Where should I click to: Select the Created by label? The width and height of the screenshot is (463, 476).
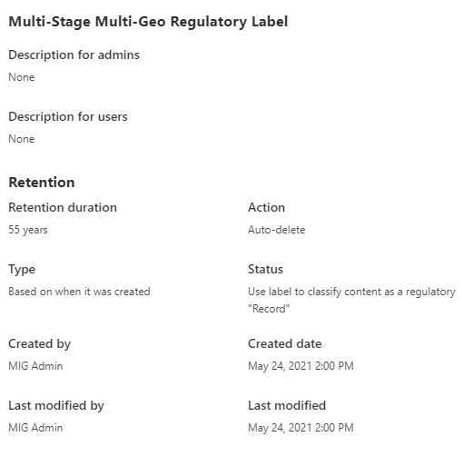[39, 344]
